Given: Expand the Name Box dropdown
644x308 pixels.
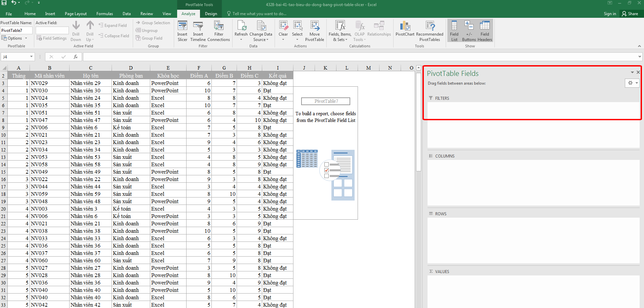Looking at the screenshot, I should [x=31, y=57].
